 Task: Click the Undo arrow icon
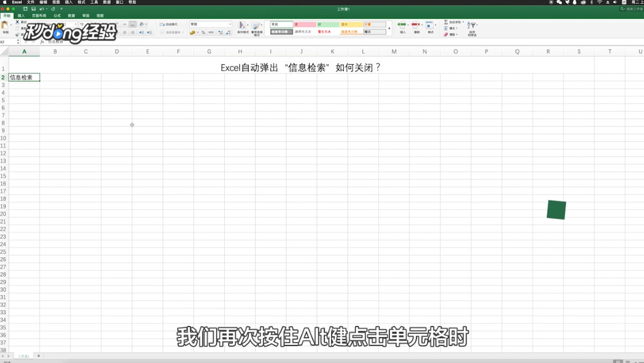(x=41, y=9)
